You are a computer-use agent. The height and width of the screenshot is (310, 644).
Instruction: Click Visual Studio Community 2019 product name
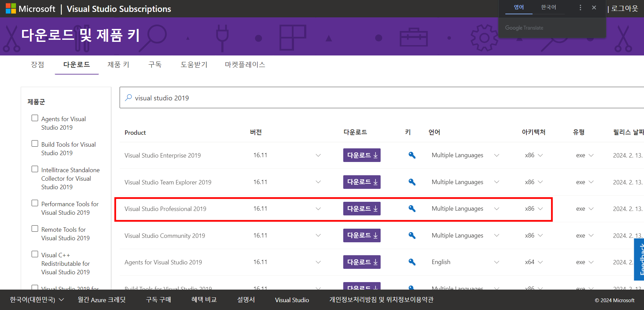pyautogui.click(x=165, y=235)
